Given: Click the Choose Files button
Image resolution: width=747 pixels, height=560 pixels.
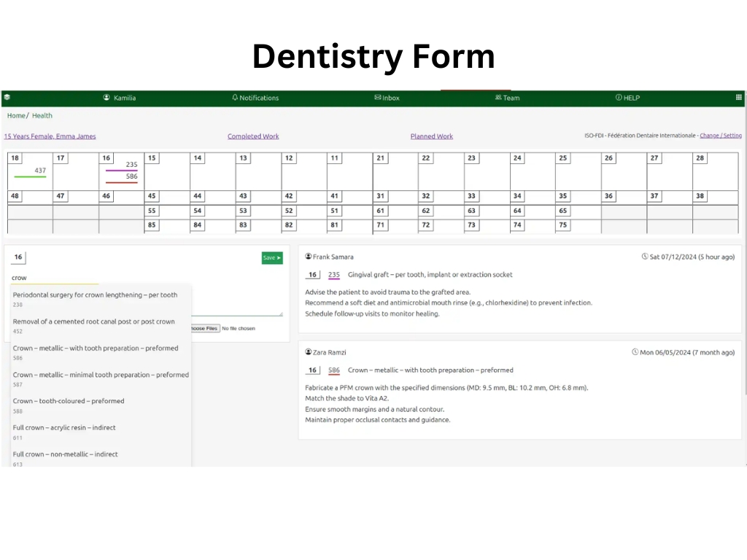Looking at the screenshot, I should [x=205, y=328].
